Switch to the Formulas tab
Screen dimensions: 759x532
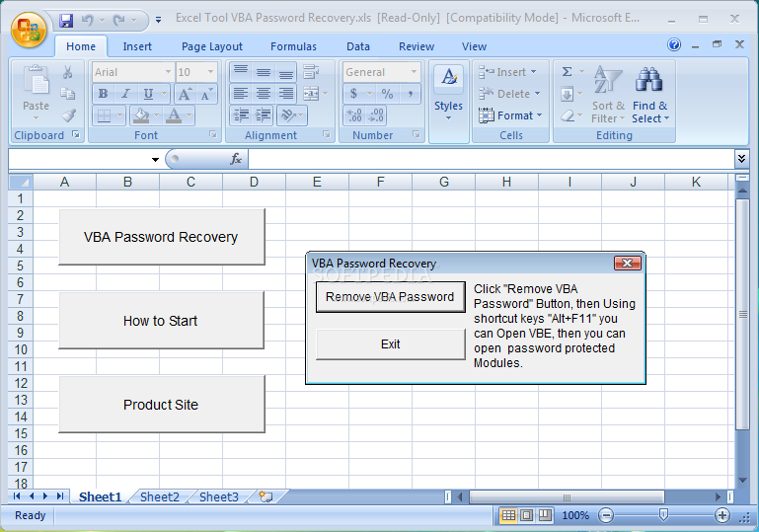(x=293, y=46)
